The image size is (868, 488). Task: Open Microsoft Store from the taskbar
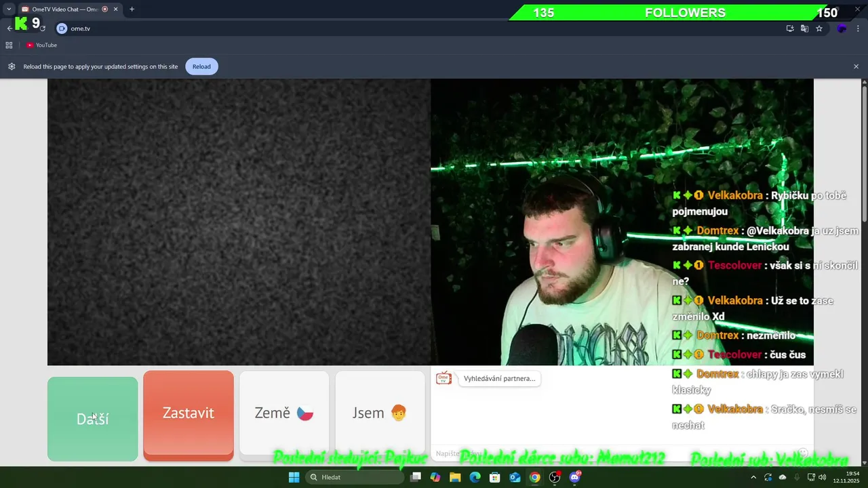495,477
